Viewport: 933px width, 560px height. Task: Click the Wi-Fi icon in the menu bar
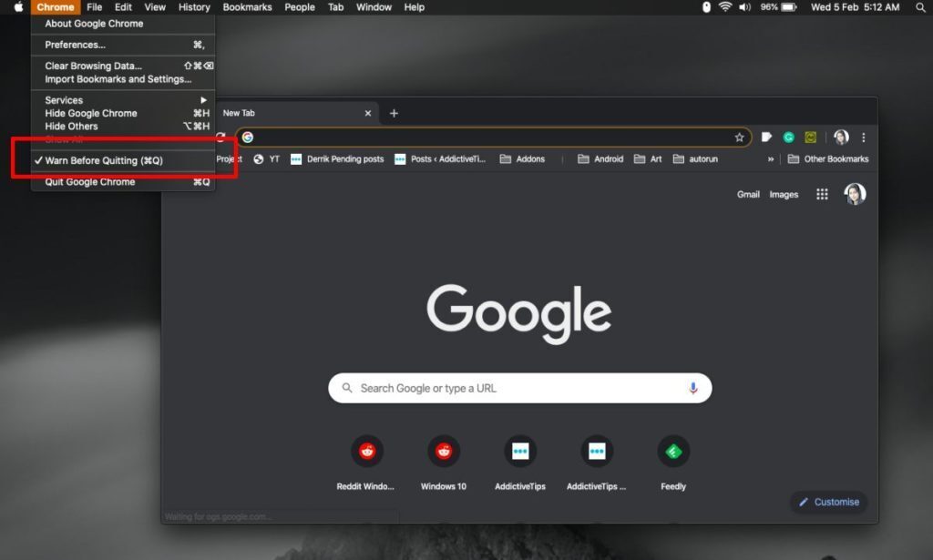coord(724,7)
